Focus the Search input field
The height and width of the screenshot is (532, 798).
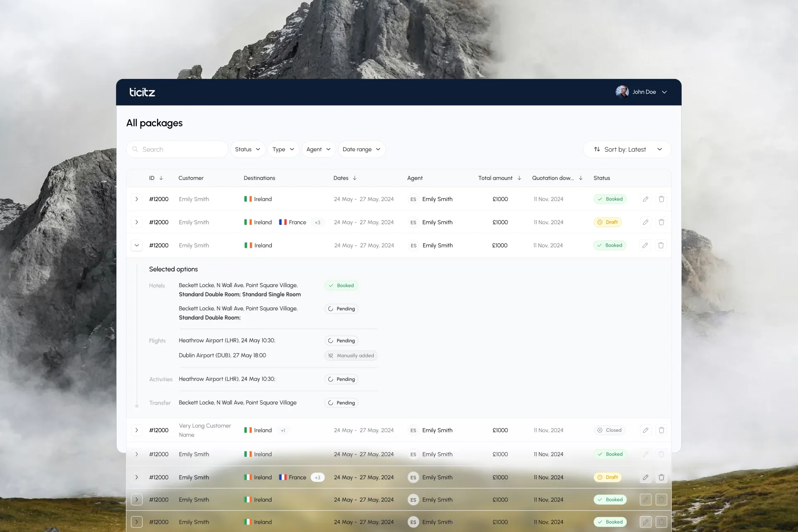coord(177,149)
